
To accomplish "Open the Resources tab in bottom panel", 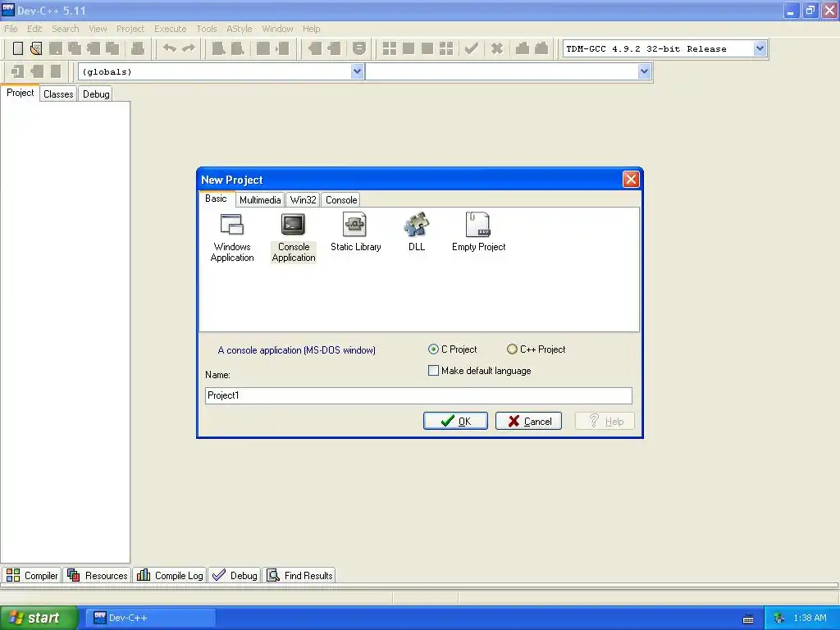I will [x=98, y=575].
